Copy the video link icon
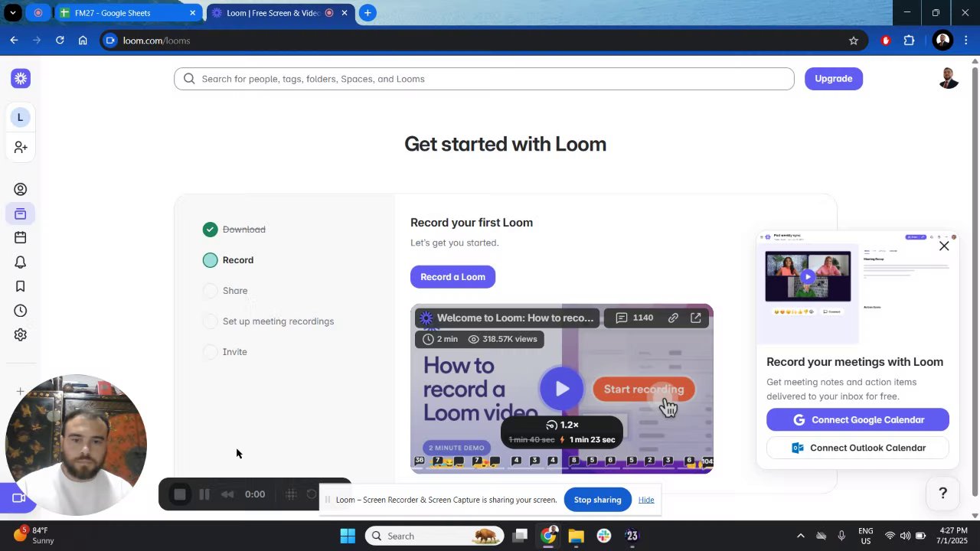 [673, 318]
